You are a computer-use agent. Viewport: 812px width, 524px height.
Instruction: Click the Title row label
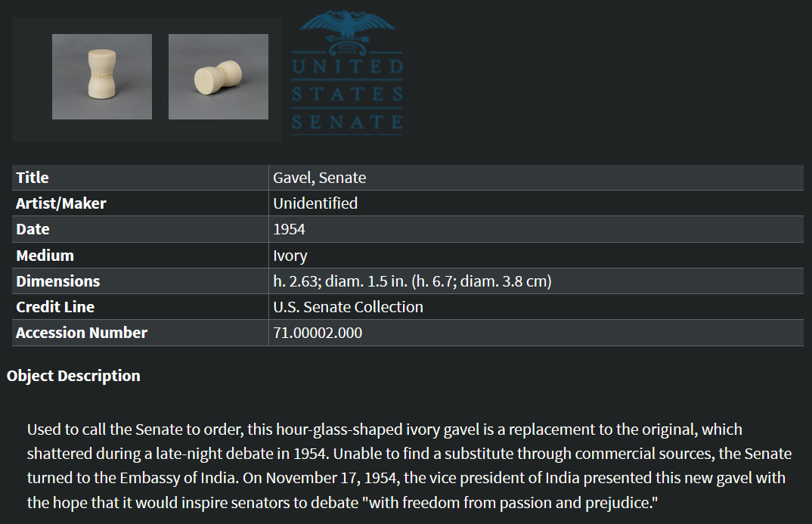(33, 178)
